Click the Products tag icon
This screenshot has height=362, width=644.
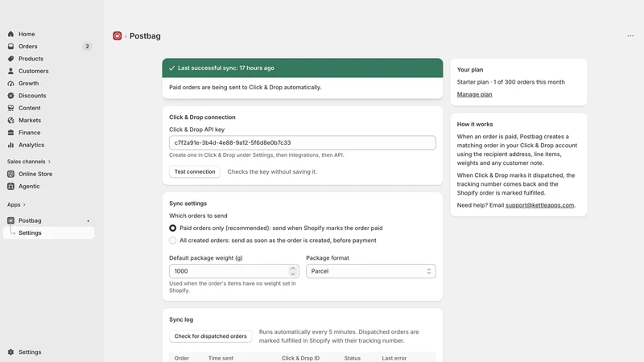(x=10, y=59)
